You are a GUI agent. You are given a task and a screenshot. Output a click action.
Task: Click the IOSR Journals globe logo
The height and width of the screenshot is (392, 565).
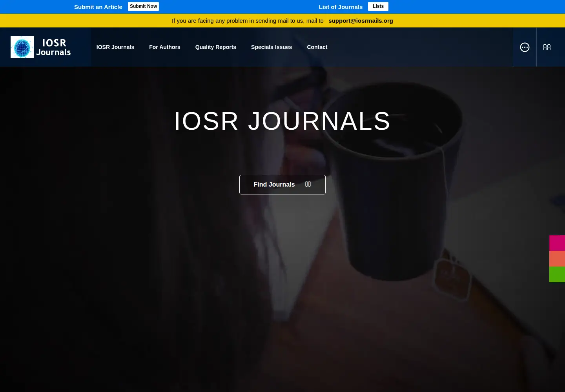tap(41, 47)
